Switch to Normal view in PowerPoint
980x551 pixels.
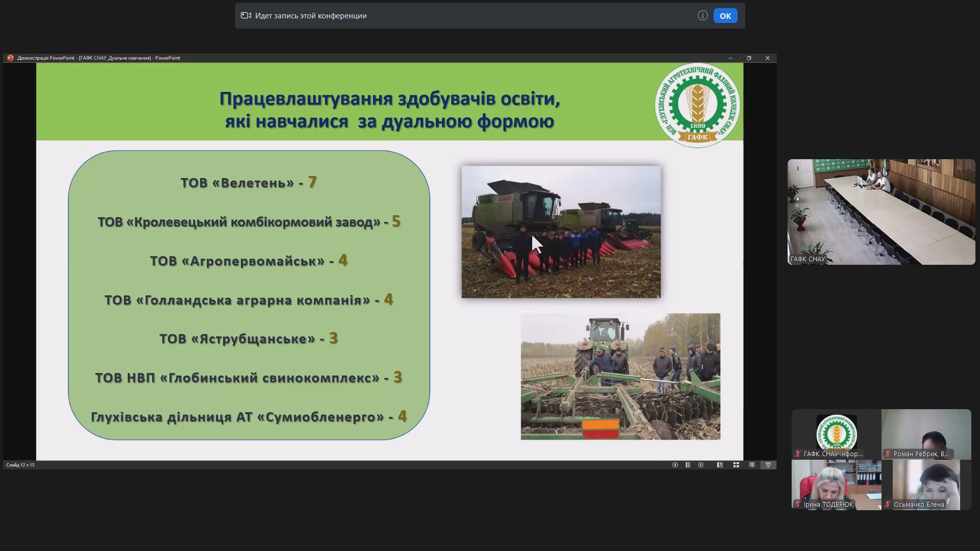click(x=720, y=465)
